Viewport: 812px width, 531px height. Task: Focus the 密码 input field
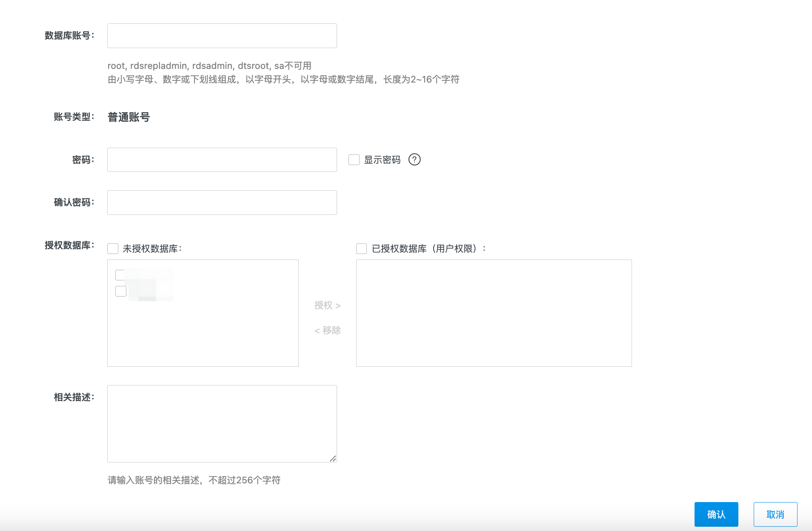[222, 160]
